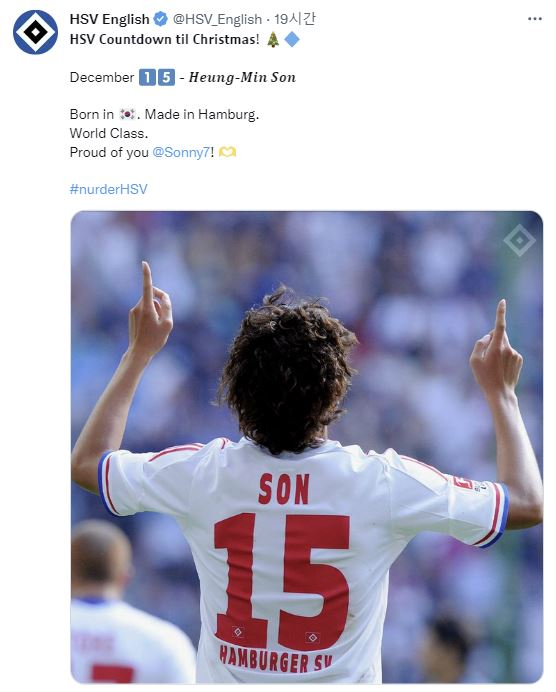The width and height of the screenshot is (556, 692).
Task: Click the blue diamond emoji after Christmas
Action: (292, 40)
